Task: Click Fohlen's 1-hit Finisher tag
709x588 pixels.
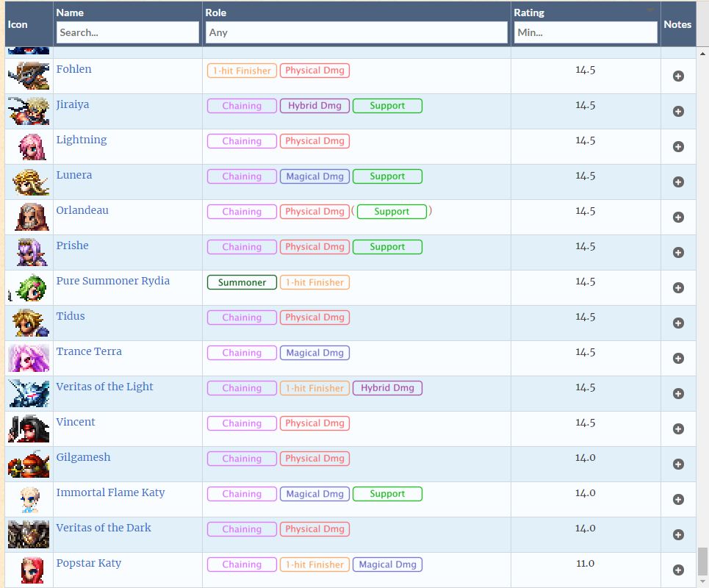Action: pos(242,71)
